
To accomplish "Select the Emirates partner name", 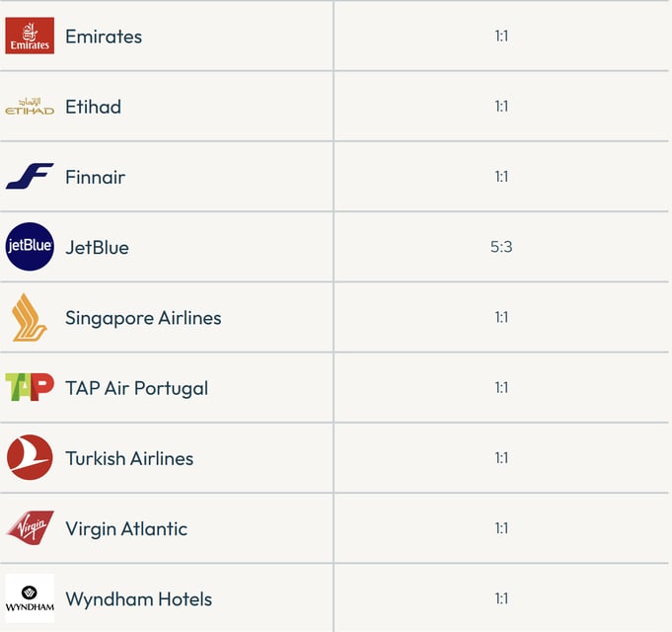I will click(x=104, y=37).
